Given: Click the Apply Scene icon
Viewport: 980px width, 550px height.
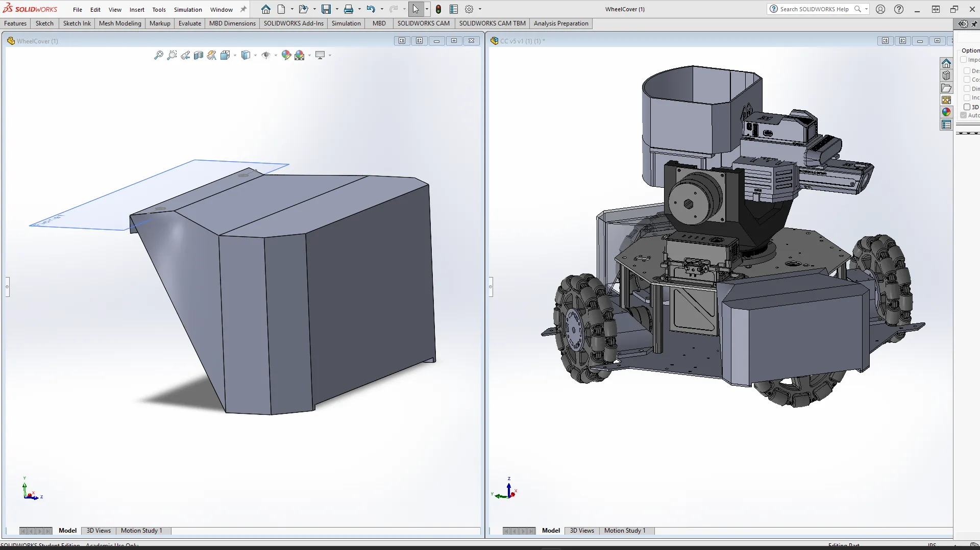Looking at the screenshot, I should pyautogui.click(x=300, y=55).
